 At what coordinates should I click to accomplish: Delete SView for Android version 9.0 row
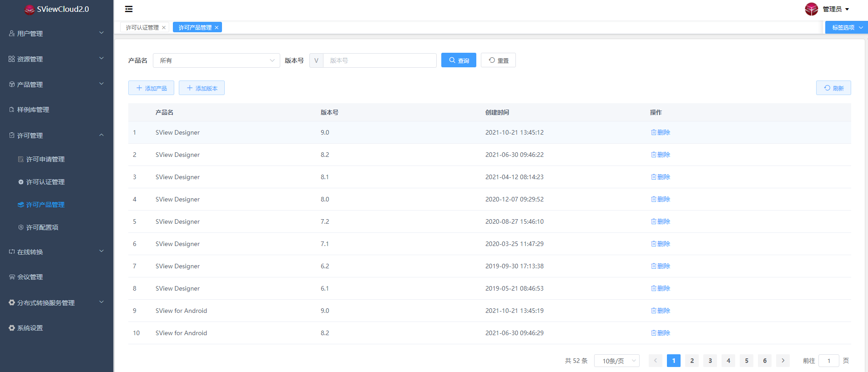661,311
